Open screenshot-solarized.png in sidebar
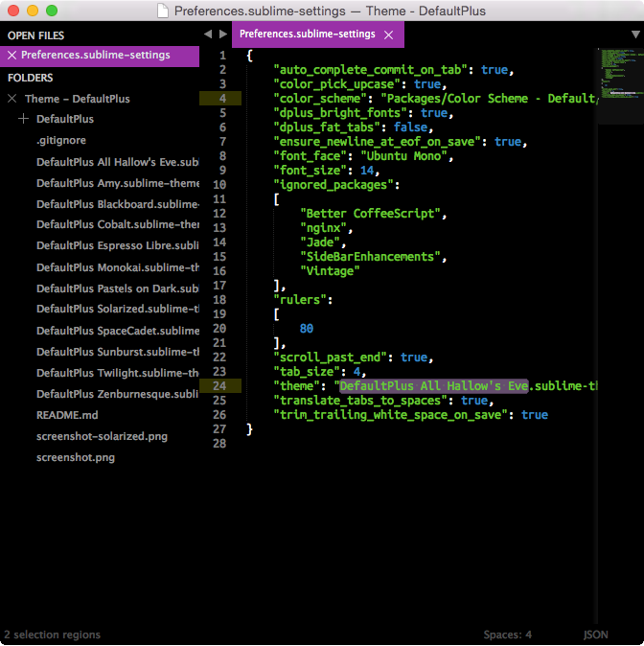This screenshot has height=646, width=644. (x=102, y=436)
